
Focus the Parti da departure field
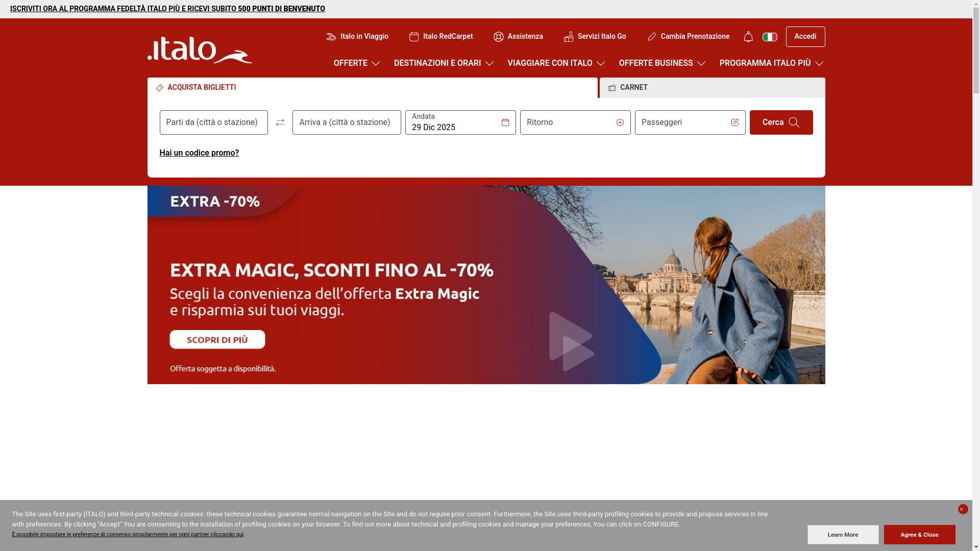(x=214, y=122)
